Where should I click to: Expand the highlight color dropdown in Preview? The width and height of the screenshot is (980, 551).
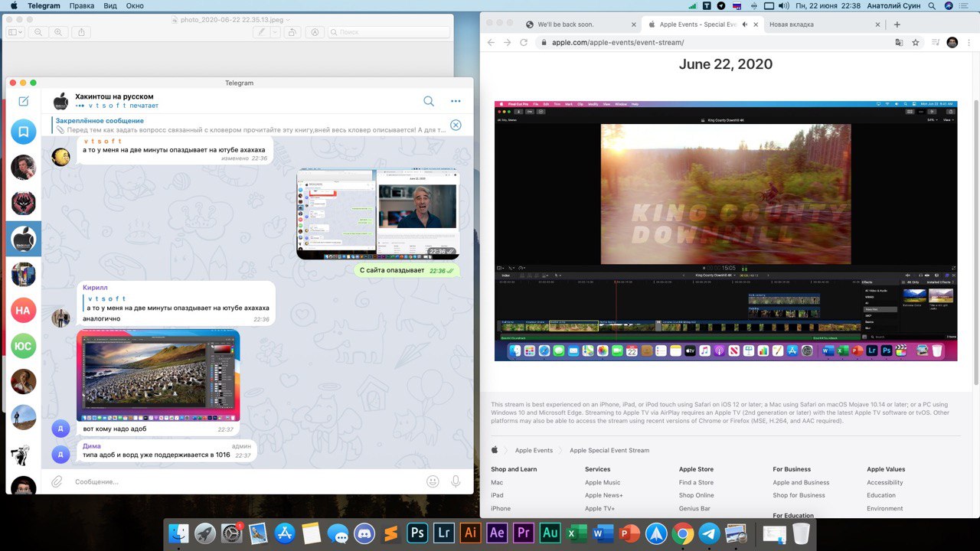pos(274,32)
